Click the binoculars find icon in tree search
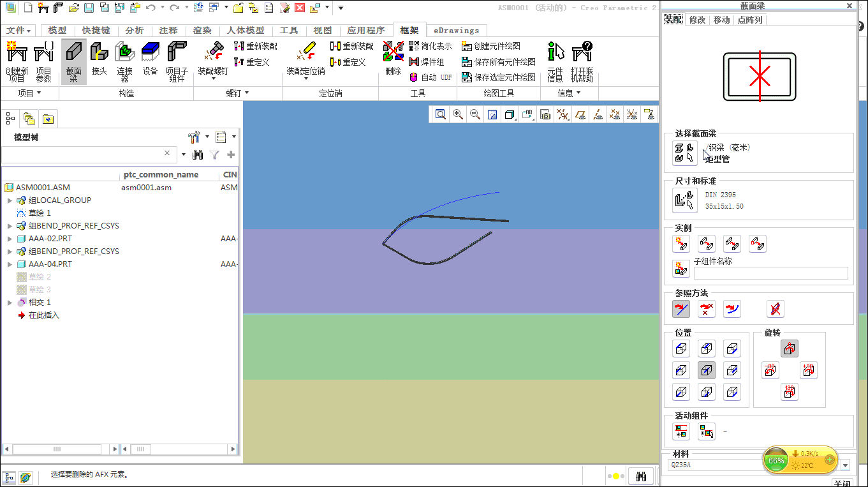 point(198,154)
